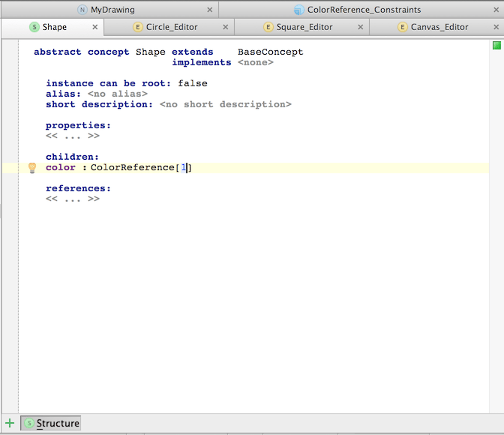Close the Circle_Editor tab
Viewport: 504px width, 435px height.
225,27
